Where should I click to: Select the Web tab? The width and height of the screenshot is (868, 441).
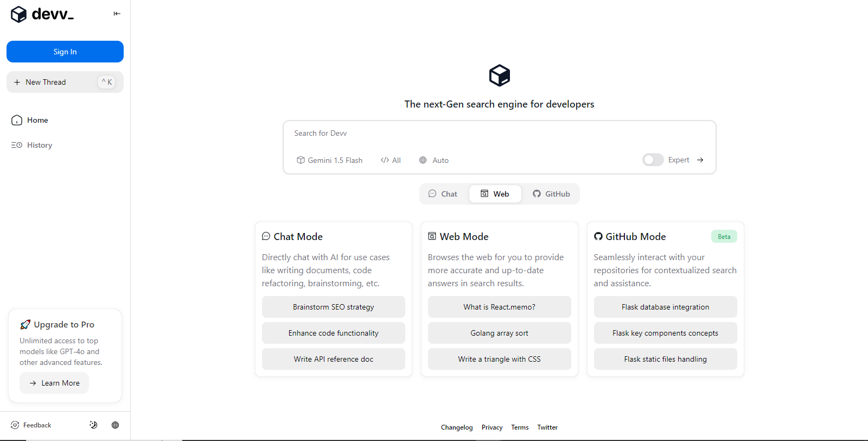[x=495, y=194]
